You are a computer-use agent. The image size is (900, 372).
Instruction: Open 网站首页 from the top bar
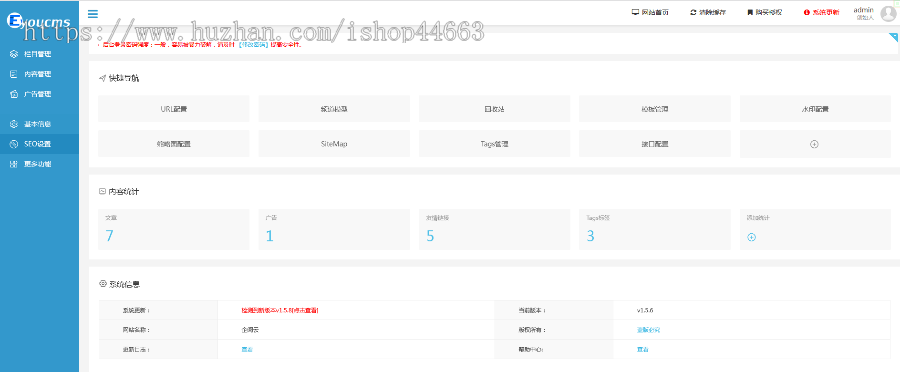(x=655, y=12)
